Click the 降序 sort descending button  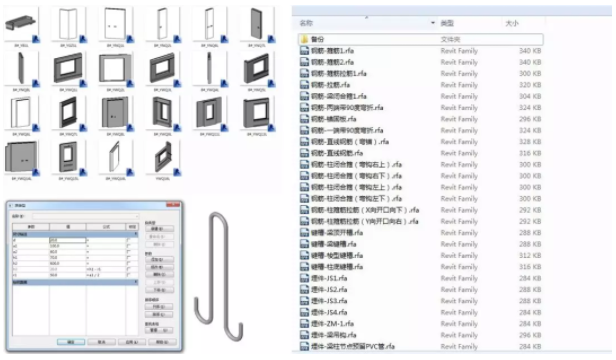point(159,314)
